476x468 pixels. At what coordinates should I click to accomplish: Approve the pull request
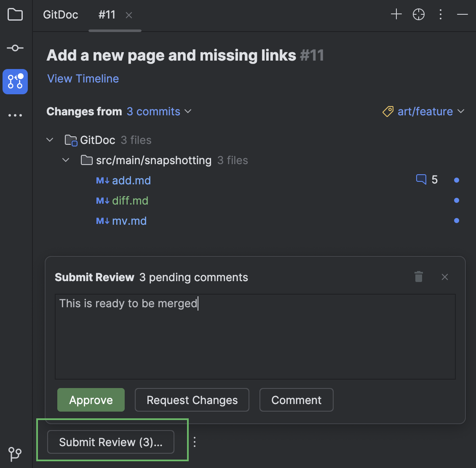click(91, 400)
